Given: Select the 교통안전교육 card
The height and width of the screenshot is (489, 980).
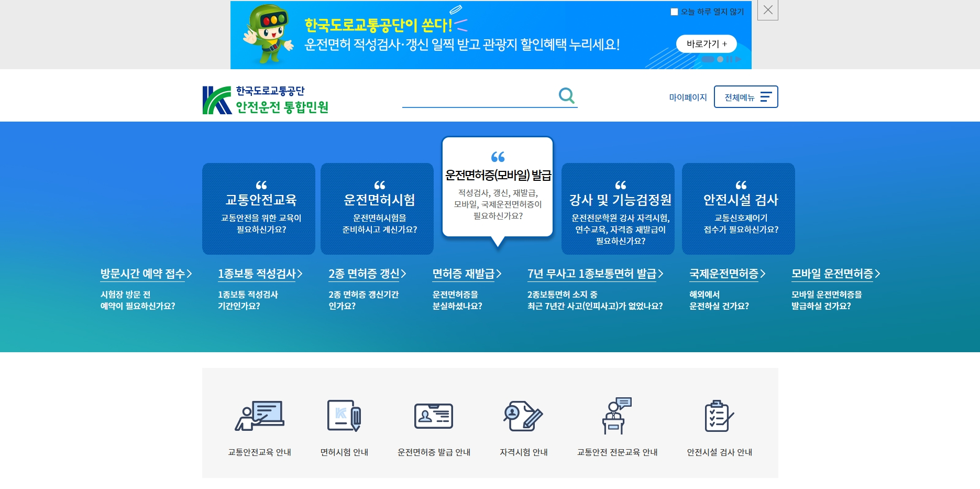Looking at the screenshot, I should click(x=259, y=209).
